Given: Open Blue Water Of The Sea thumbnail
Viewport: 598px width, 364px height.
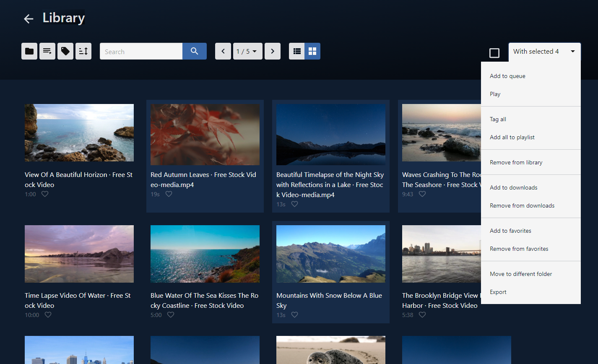Looking at the screenshot, I should tap(205, 254).
